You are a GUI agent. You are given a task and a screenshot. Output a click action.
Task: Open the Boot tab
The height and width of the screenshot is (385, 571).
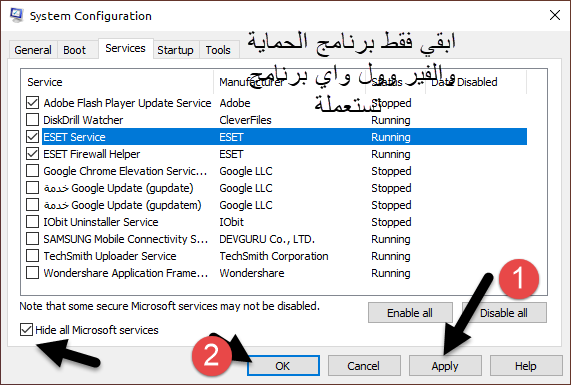click(x=75, y=50)
